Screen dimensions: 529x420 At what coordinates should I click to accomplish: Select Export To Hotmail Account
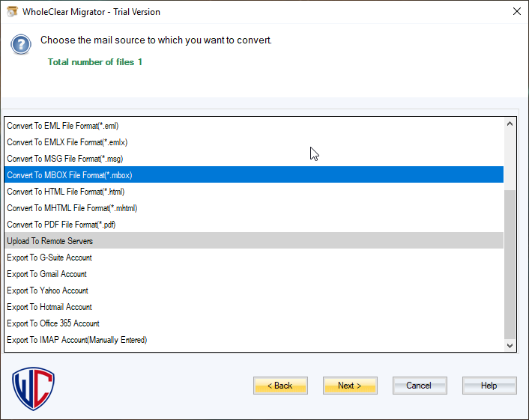49,307
